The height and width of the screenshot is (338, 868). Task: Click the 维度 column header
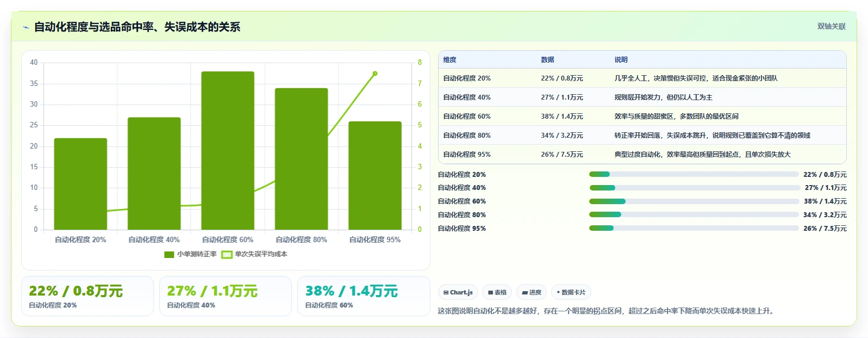coord(449,60)
